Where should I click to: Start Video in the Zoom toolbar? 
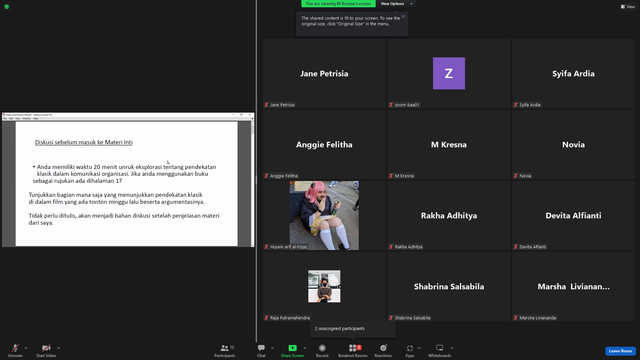46,350
